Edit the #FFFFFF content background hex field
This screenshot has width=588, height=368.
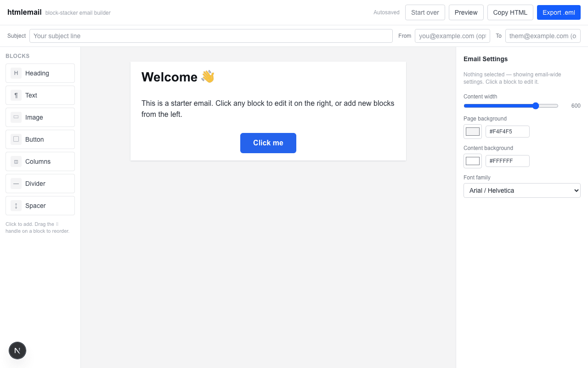508,161
